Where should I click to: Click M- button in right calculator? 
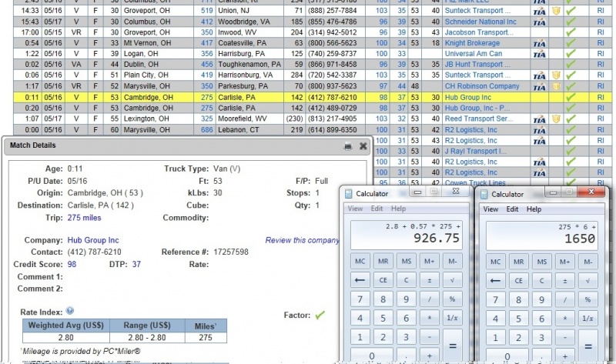pos(588,262)
